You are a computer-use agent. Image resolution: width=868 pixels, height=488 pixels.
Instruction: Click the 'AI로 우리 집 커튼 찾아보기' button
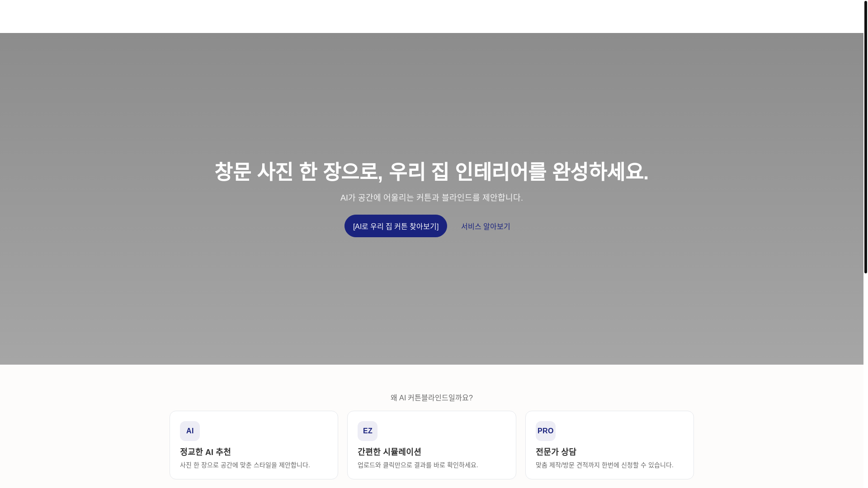[x=396, y=226]
